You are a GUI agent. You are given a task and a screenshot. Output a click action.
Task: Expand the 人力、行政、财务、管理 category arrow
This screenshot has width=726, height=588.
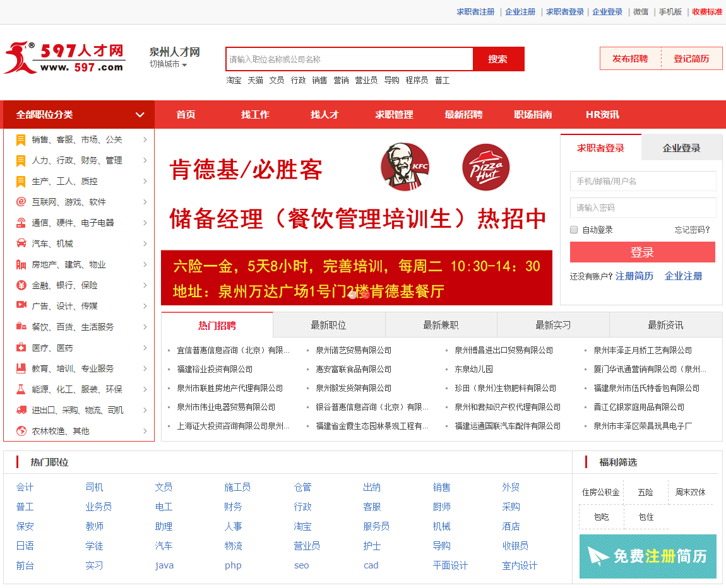pyautogui.click(x=145, y=160)
